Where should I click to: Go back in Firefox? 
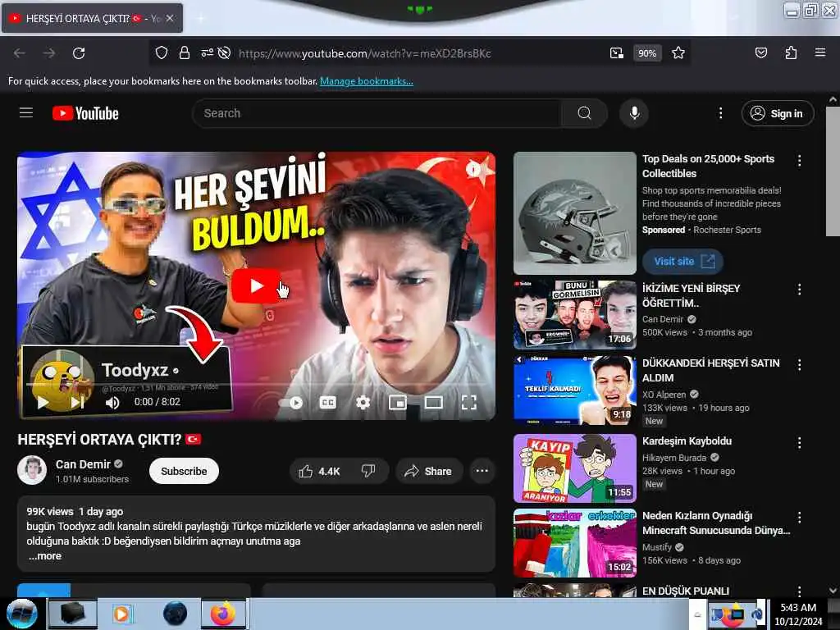(x=20, y=53)
